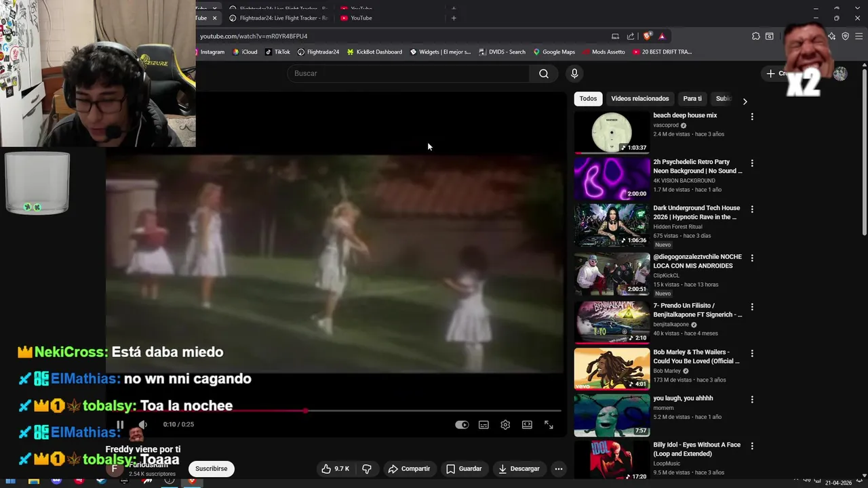This screenshot has width=868, height=488.
Task: Toggle the autoplay switch
Action: 462,425
